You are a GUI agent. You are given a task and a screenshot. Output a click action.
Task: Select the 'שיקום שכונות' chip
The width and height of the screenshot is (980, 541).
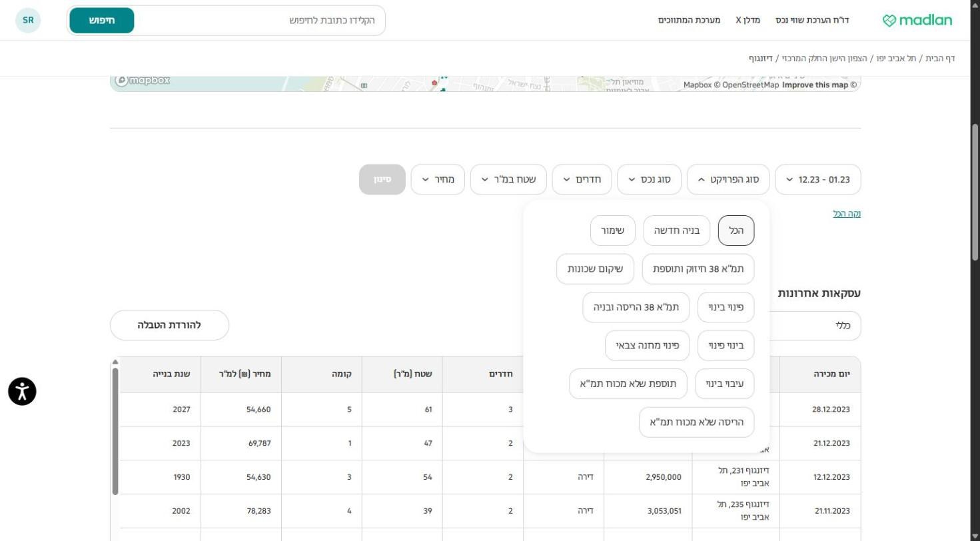[596, 269]
